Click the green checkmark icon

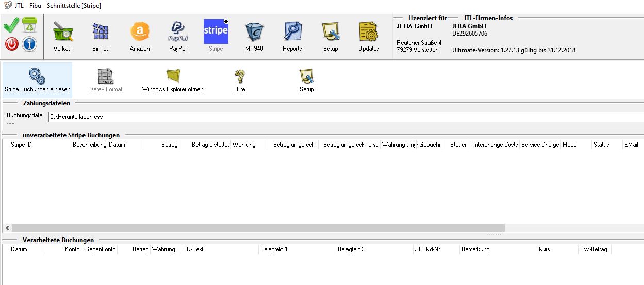click(11, 25)
